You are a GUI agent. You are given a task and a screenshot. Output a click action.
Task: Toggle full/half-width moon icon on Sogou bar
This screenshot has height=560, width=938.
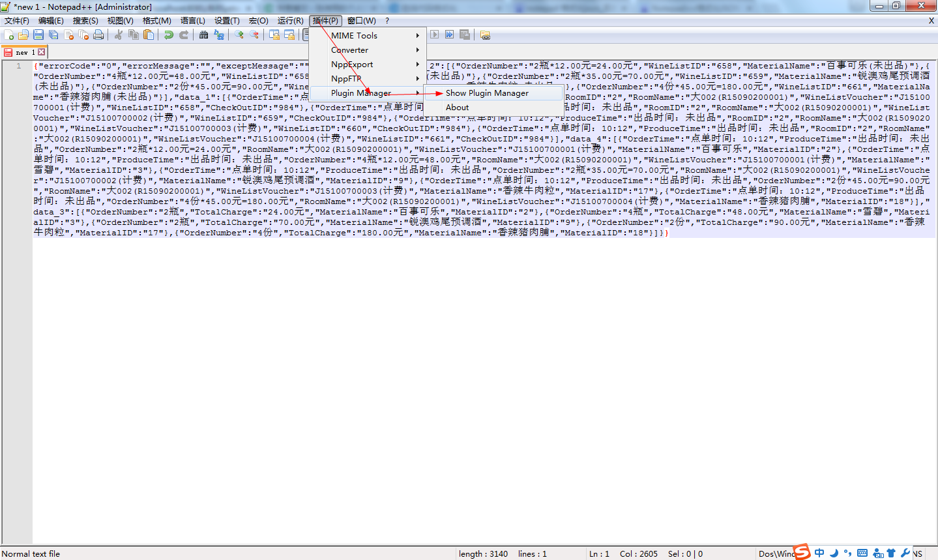834,553
